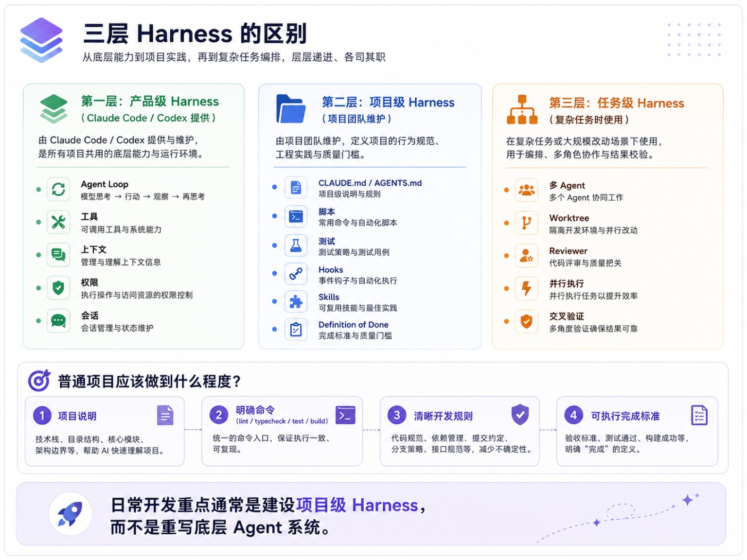Click the Agent Loop label
Viewport: 747px width, 560px height.
tap(105, 184)
